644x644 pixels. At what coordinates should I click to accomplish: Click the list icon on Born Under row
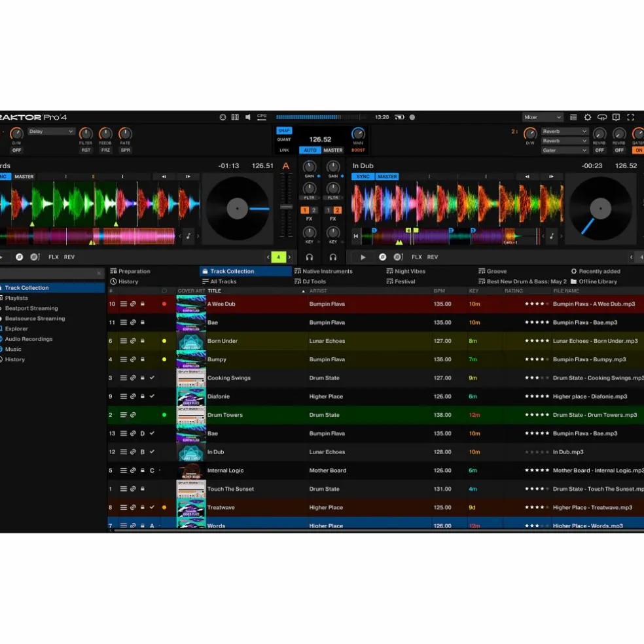pos(123,341)
